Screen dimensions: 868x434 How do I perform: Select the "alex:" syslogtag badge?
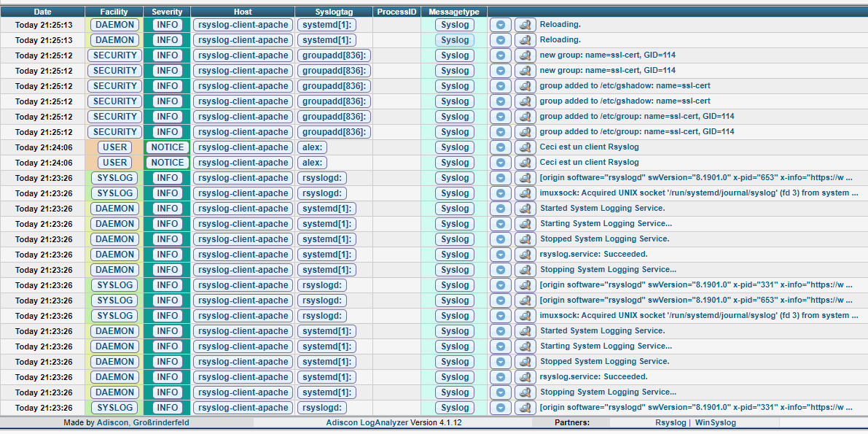[312, 147]
